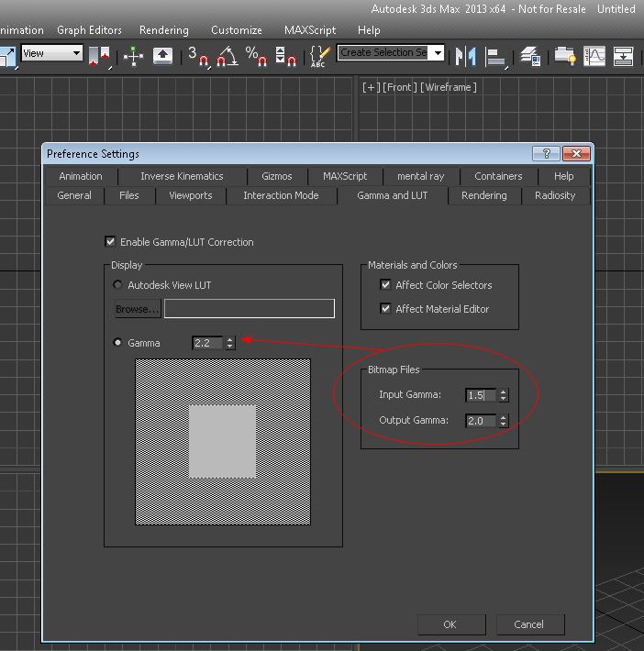Screen dimensions: 644x651
Task: Switch to the Help preferences tab
Action: 563,176
